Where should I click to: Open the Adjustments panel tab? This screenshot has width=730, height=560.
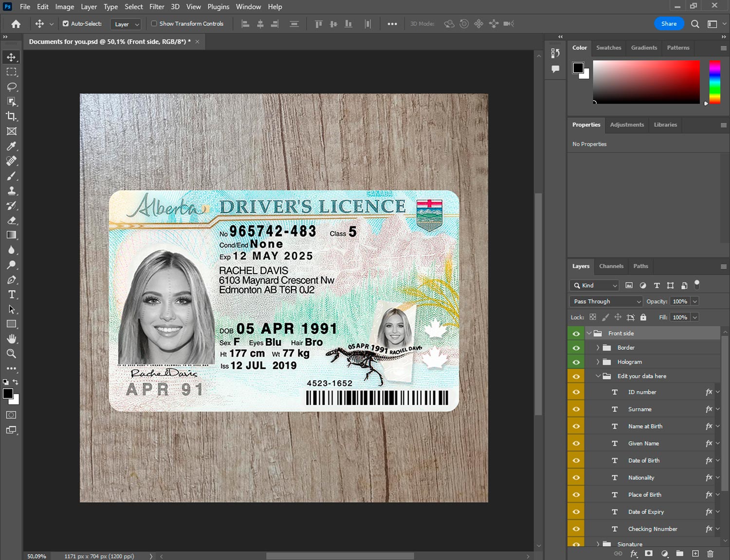(626, 125)
